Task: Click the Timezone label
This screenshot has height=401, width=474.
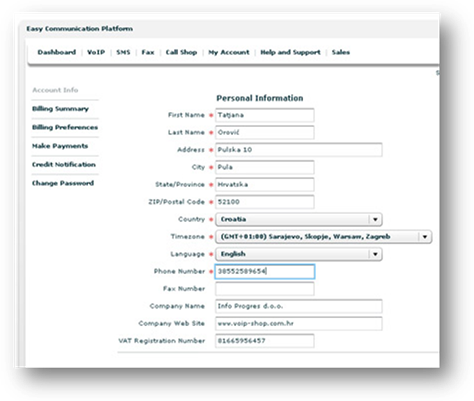Action: pos(188,237)
